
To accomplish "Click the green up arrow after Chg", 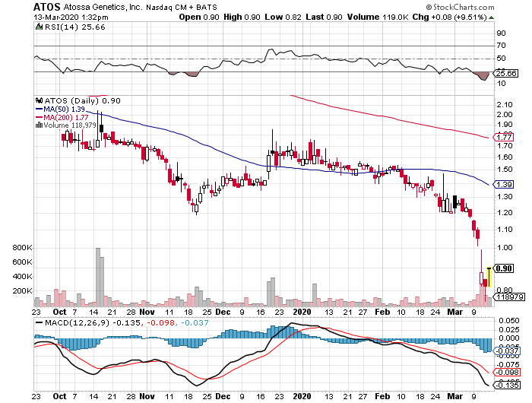I will pyautogui.click(x=491, y=17).
